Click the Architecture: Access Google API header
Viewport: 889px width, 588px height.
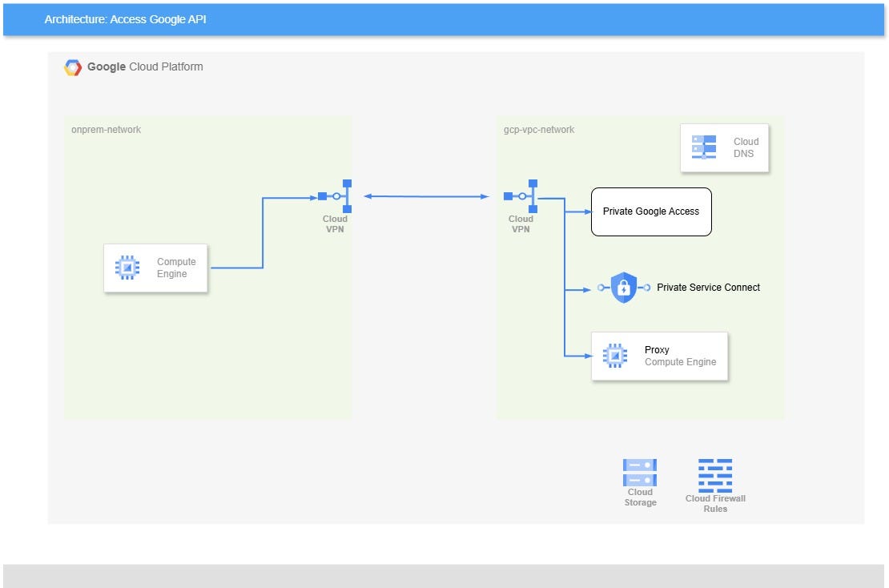[125, 19]
